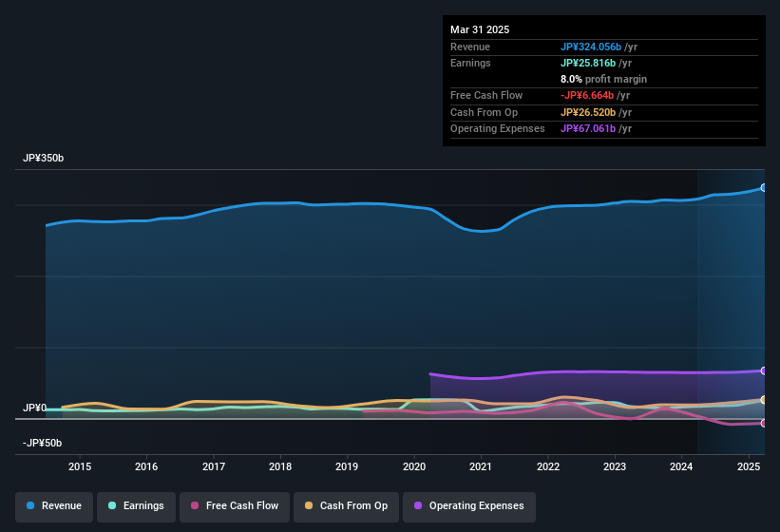Click the purple Operating Expenses endpoint marker
780x532 pixels.
click(x=764, y=370)
